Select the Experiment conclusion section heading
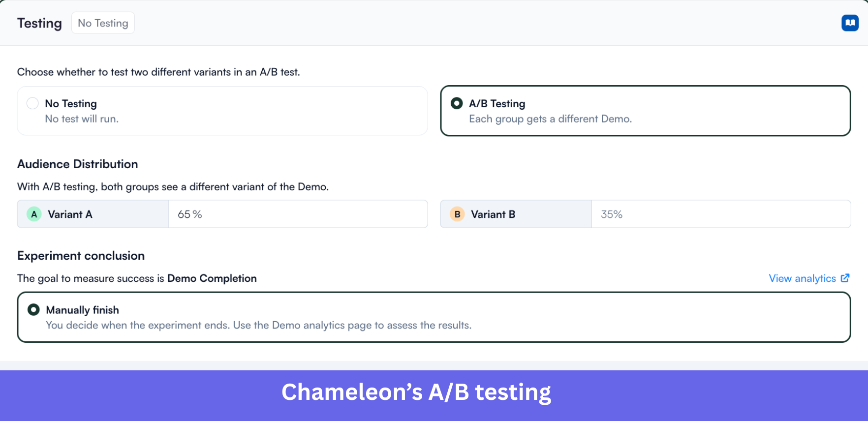Image resolution: width=868 pixels, height=421 pixels. pyautogui.click(x=81, y=255)
